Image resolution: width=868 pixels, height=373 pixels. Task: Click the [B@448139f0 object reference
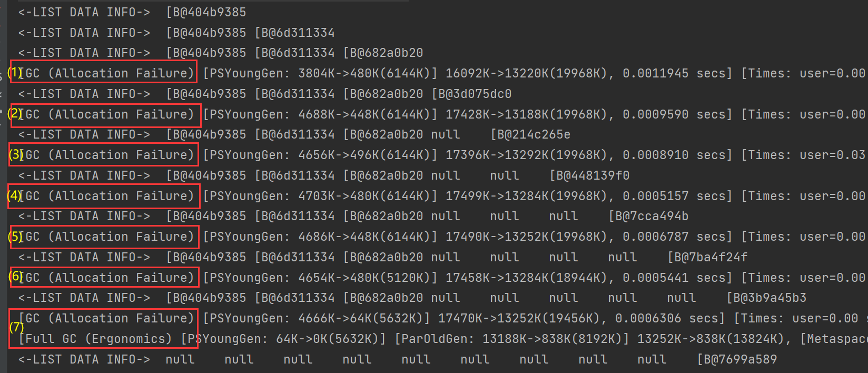[589, 175]
